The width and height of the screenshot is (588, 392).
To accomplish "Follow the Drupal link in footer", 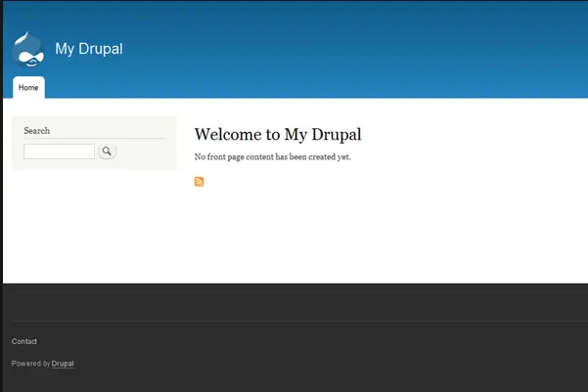I will click(63, 364).
